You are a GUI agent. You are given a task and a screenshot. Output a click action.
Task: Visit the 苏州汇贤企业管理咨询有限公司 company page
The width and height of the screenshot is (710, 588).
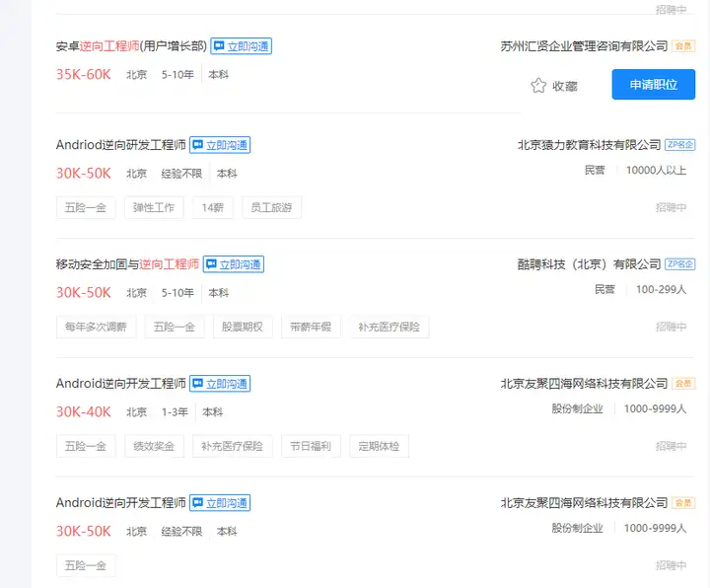(584, 46)
